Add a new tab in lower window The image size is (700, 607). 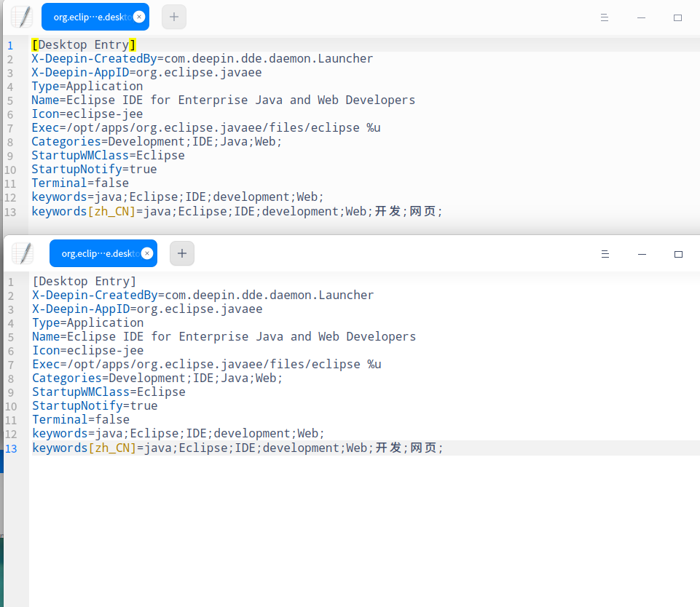[182, 253]
